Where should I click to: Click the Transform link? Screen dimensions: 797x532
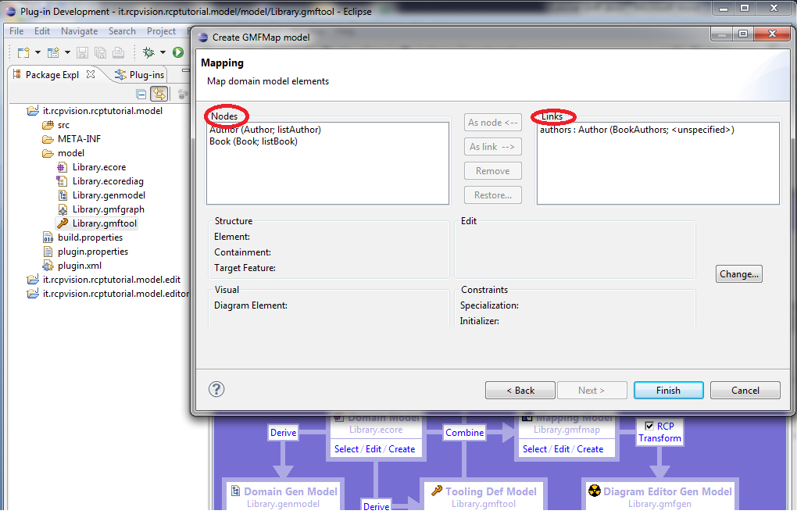[659, 438]
